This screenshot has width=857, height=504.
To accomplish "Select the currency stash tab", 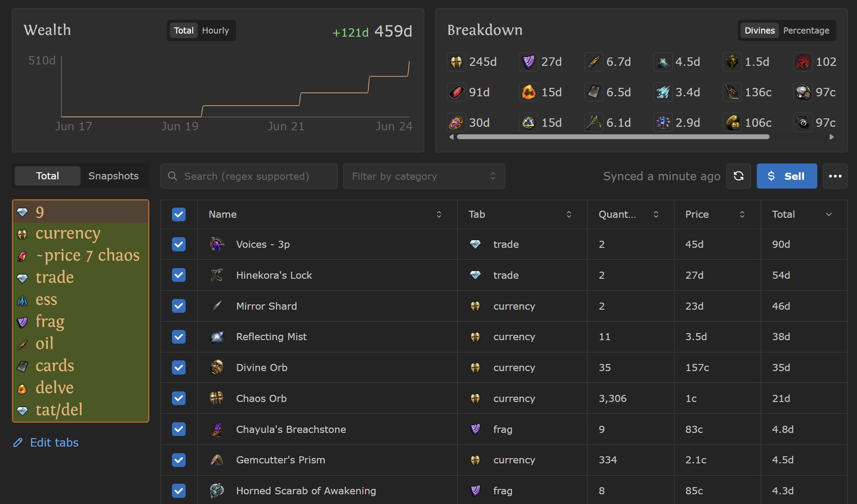I will [x=80, y=234].
